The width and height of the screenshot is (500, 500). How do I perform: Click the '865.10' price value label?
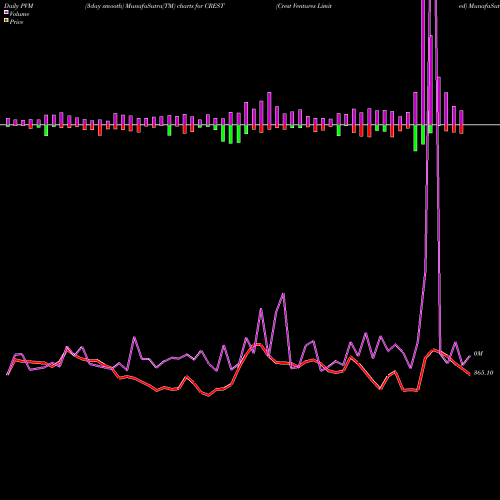pyautogui.click(x=483, y=373)
